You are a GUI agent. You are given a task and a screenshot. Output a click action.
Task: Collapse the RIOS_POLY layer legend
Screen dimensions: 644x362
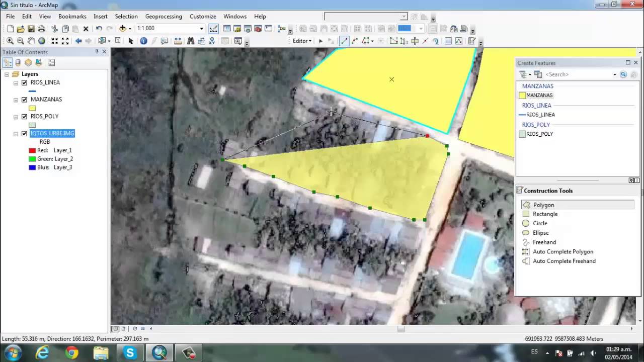point(16,117)
